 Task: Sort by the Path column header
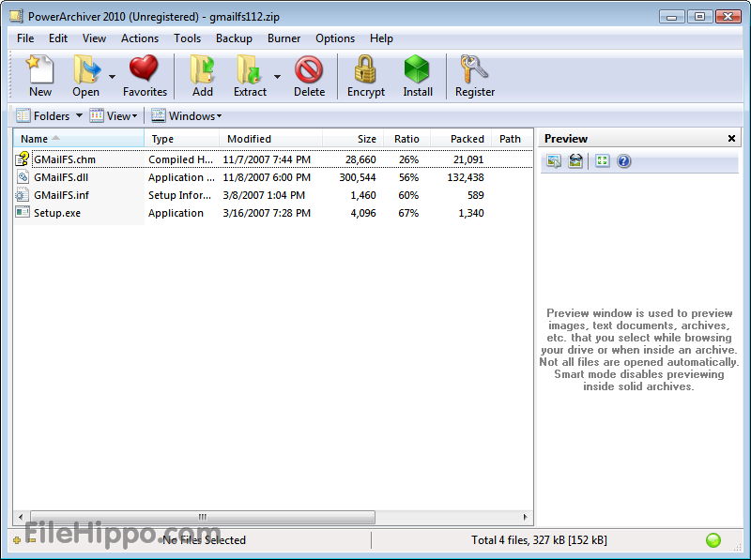[x=512, y=139]
